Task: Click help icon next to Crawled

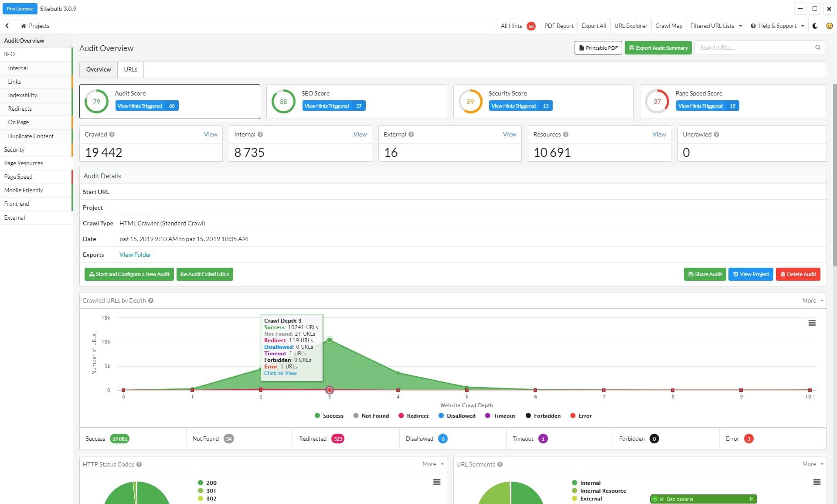Action: 112,134
